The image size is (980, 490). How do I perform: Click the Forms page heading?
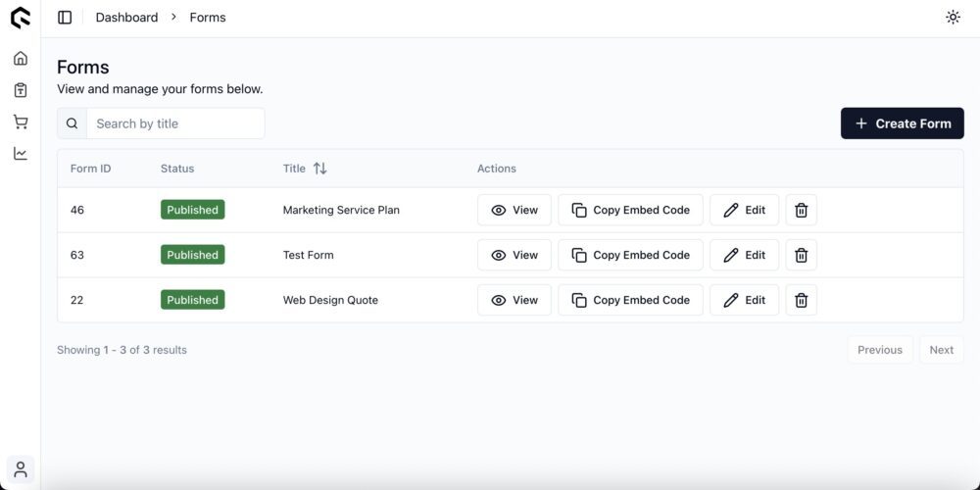point(83,67)
